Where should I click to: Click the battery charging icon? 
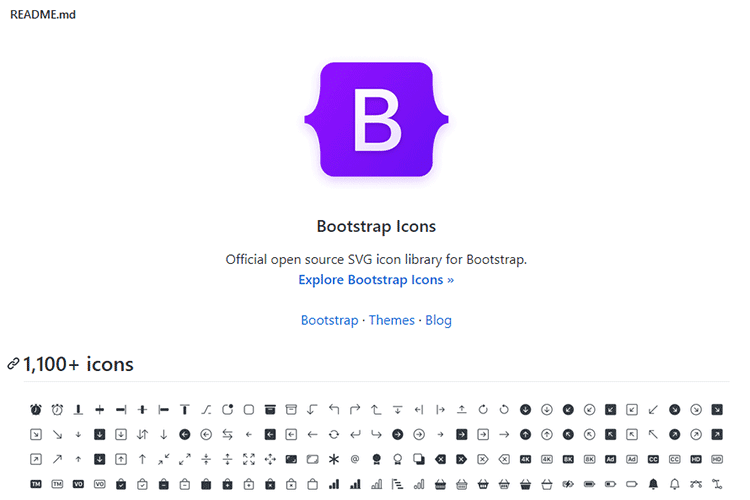pyautogui.click(x=568, y=484)
